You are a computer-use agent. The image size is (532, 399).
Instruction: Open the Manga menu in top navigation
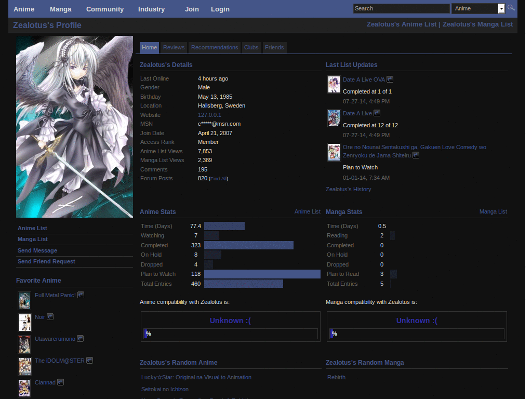(x=60, y=9)
